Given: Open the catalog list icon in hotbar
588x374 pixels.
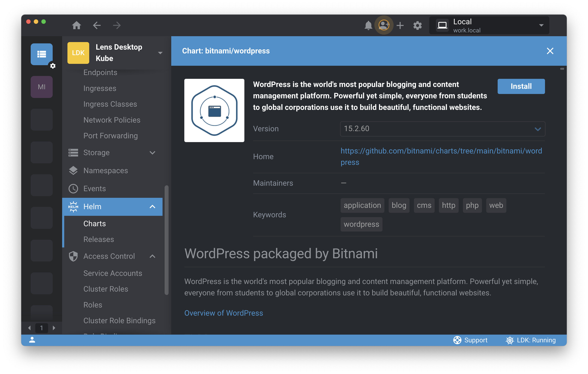Looking at the screenshot, I should click(x=41, y=54).
